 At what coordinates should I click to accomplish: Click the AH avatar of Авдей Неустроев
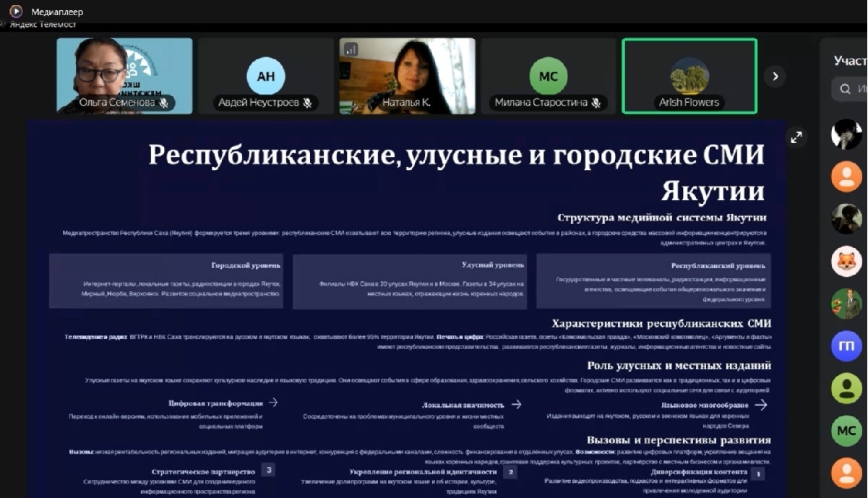click(266, 75)
